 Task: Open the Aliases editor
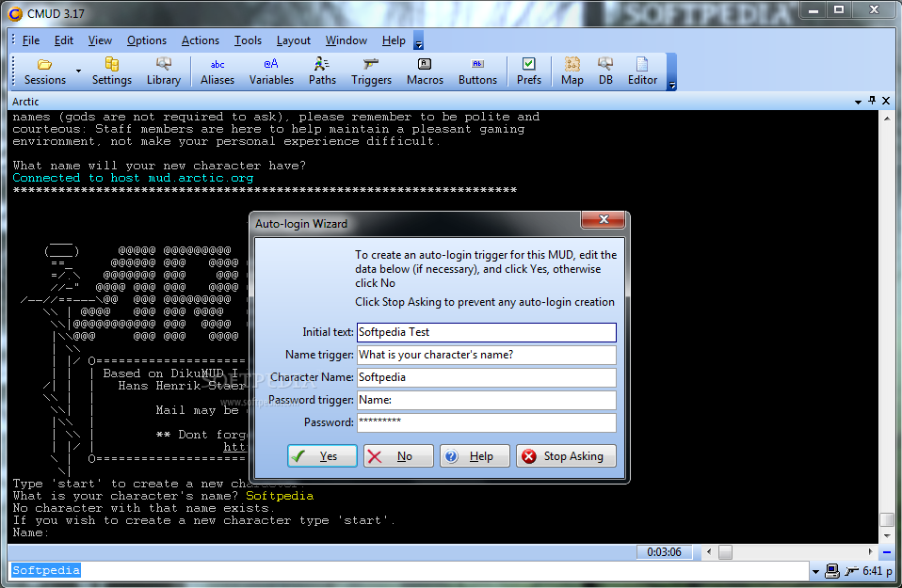[217, 72]
